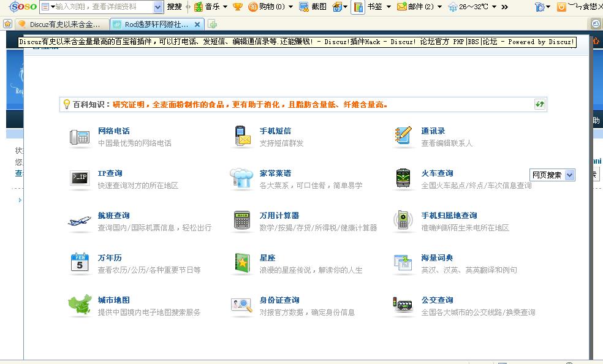
Task: Click the 火车查询 train icon
Action: [x=403, y=178]
